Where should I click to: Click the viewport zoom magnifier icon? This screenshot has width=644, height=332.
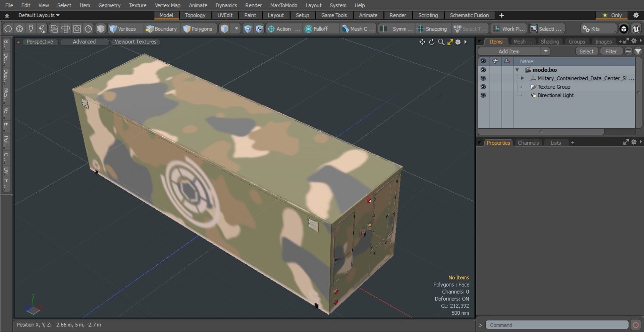coord(441,42)
